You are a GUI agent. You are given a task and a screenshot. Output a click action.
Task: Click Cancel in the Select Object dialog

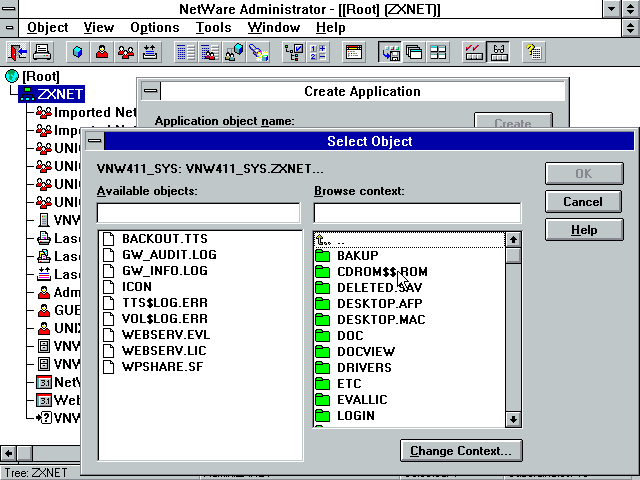(584, 202)
